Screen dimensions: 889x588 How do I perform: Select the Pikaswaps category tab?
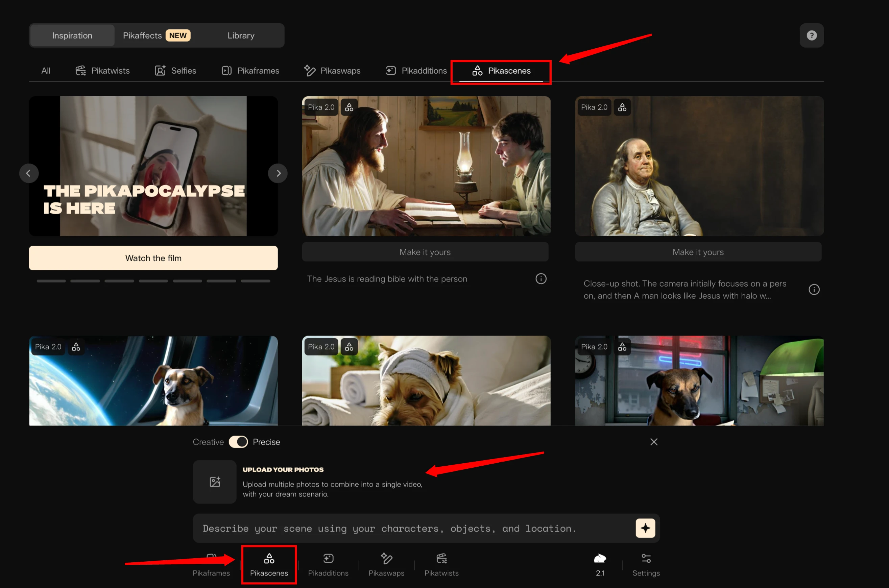point(332,71)
